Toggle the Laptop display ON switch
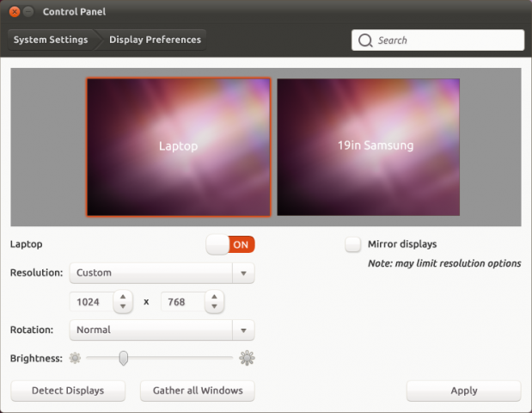The height and width of the screenshot is (413, 532). (230, 244)
